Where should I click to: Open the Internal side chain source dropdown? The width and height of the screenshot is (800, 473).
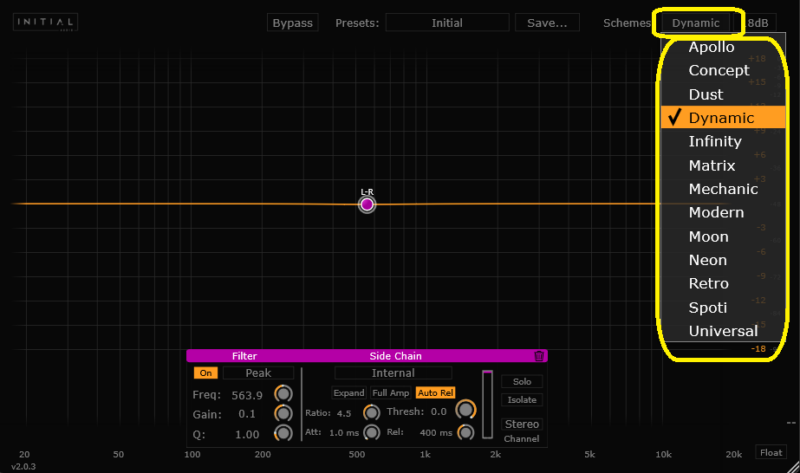pyautogui.click(x=392, y=373)
